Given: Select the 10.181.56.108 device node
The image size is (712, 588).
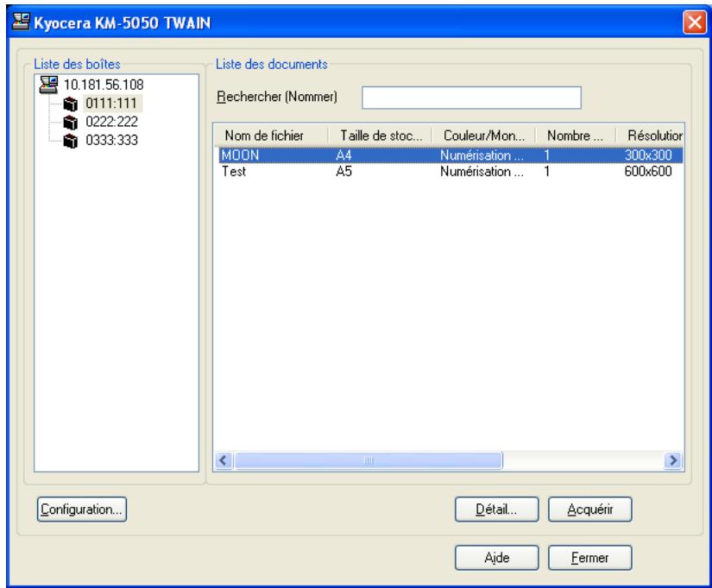Looking at the screenshot, I should 104,85.
